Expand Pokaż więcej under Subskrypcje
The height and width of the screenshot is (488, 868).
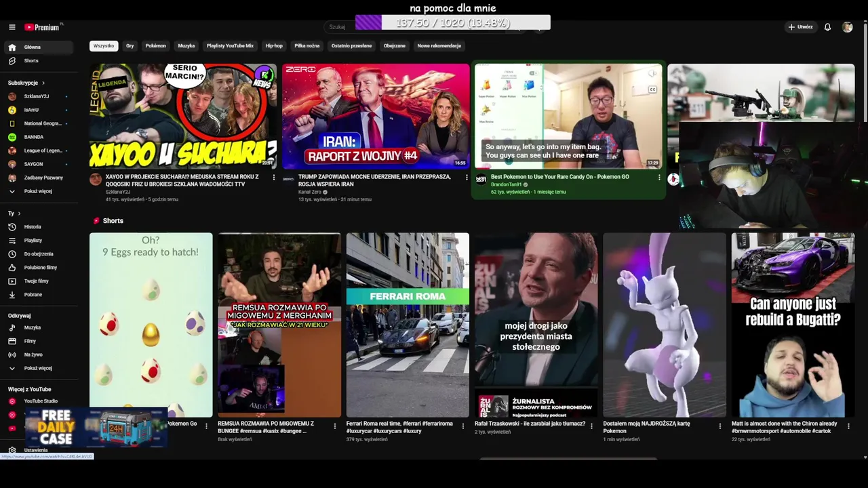point(39,191)
